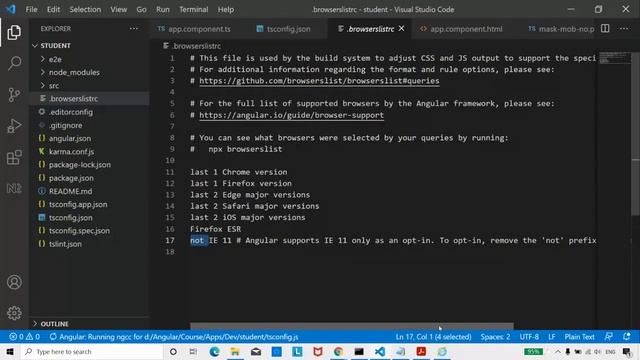Open the Selection menu
The width and height of the screenshot is (640, 360).
(85, 9)
